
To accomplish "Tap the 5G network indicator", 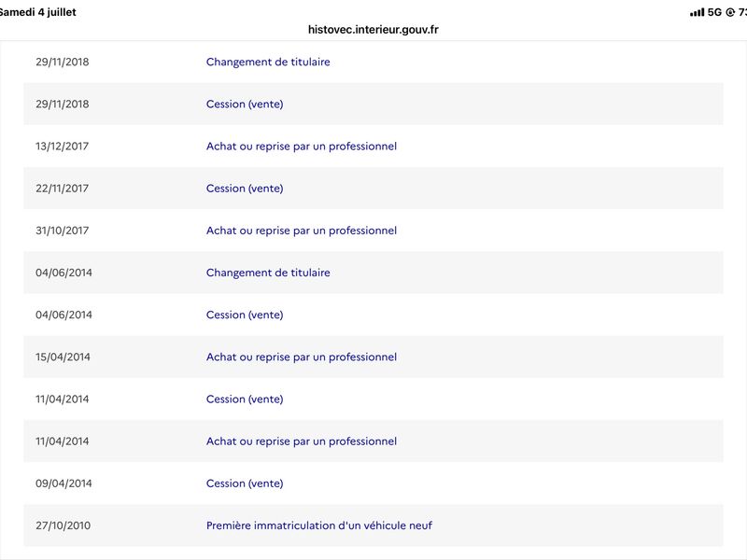I will (714, 12).
